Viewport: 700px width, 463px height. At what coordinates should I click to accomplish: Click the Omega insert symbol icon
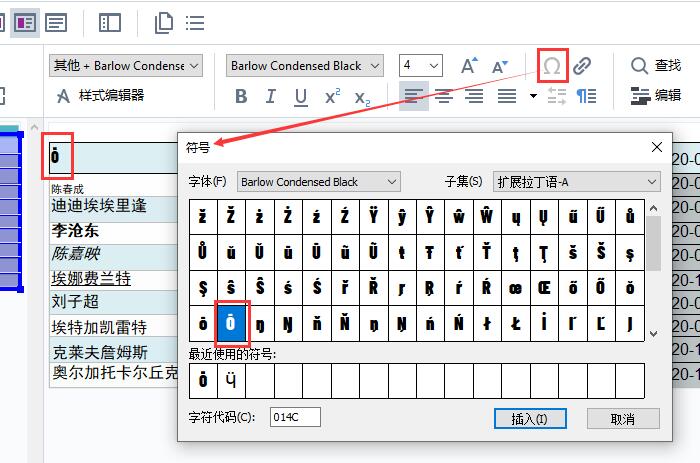pos(552,66)
